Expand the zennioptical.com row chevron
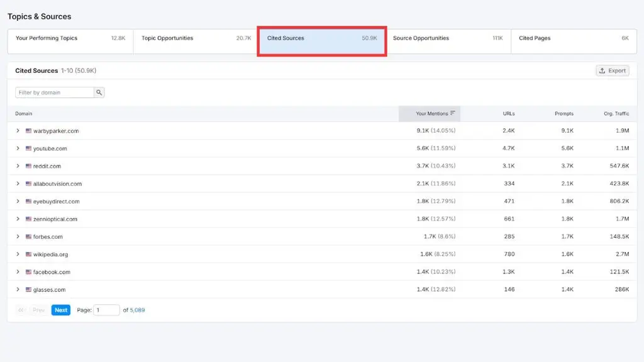 [x=18, y=219]
